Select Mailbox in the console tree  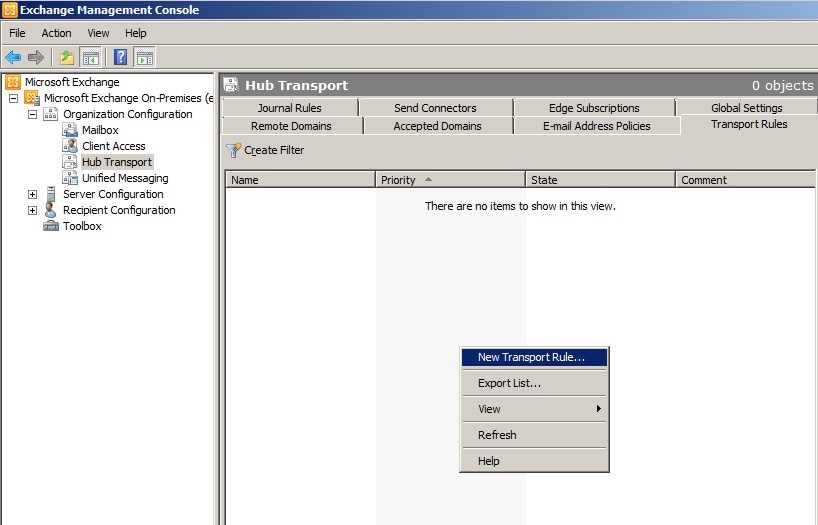click(x=100, y=130)
